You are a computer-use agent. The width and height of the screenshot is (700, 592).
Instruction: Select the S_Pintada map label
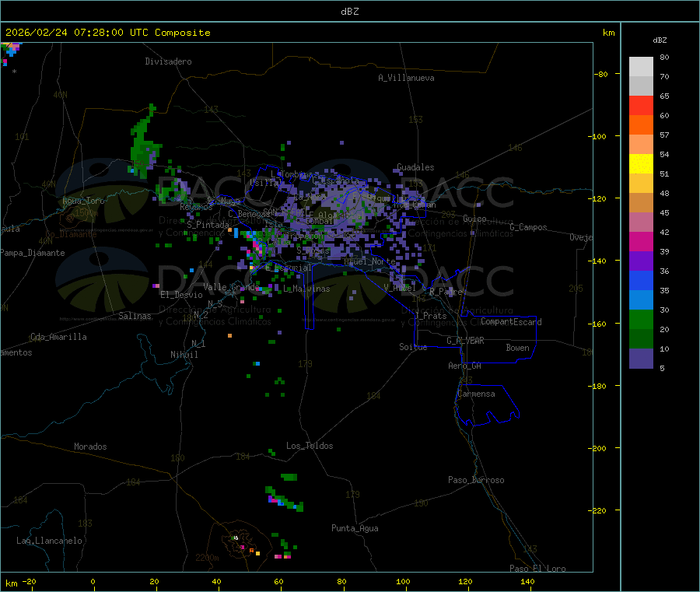208,225
